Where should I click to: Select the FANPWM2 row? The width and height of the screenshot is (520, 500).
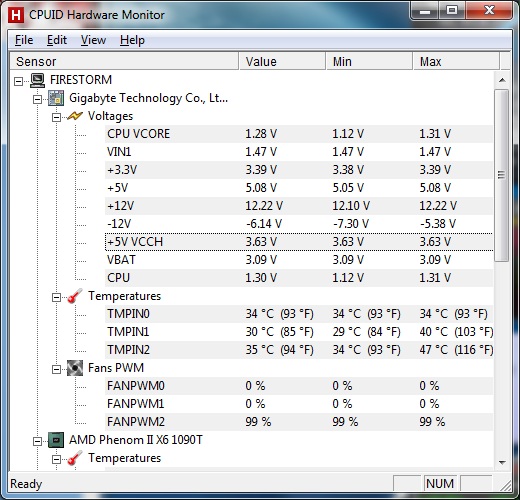pyautogui.click(x=299, y=422)
